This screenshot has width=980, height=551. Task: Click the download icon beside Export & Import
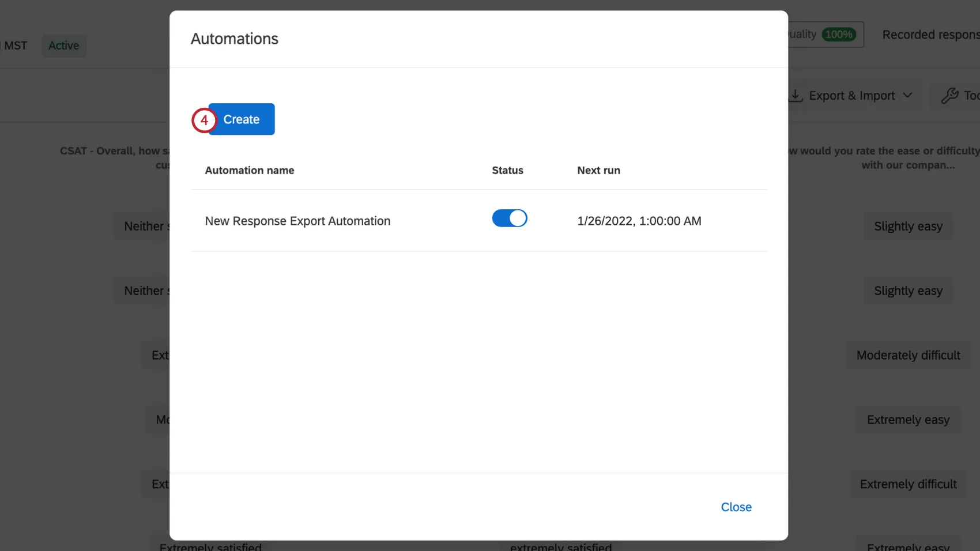[796, 95]
